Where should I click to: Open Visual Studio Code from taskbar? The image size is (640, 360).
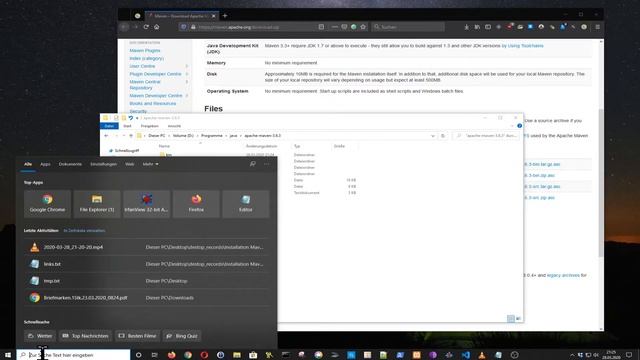coord(466,355)
